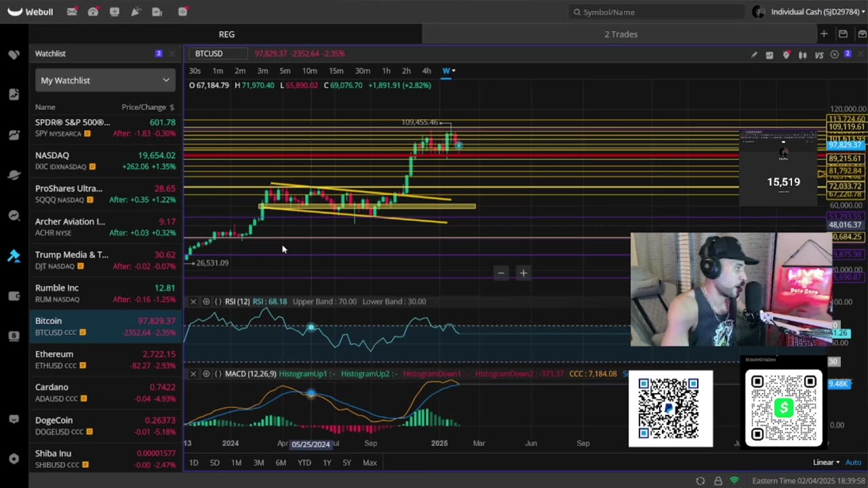This screenshot has width=868, height=488.
Task: Select Archer Aviation in the watchlist
Action: [x=106, y=227]
